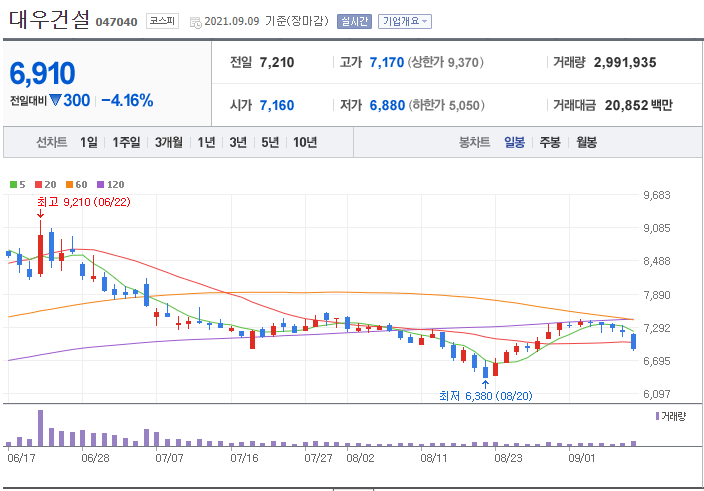Click the 고가 7,170 high price value

pos(387,62)
